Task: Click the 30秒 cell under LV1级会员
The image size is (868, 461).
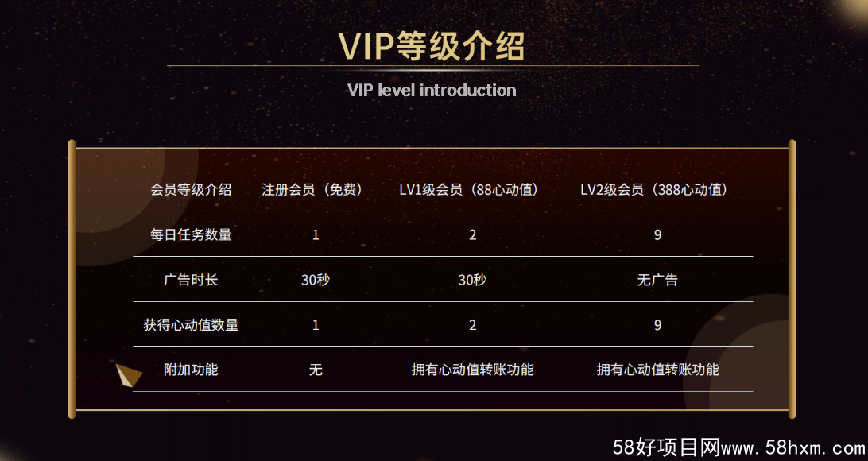Action: coord(472,280)
